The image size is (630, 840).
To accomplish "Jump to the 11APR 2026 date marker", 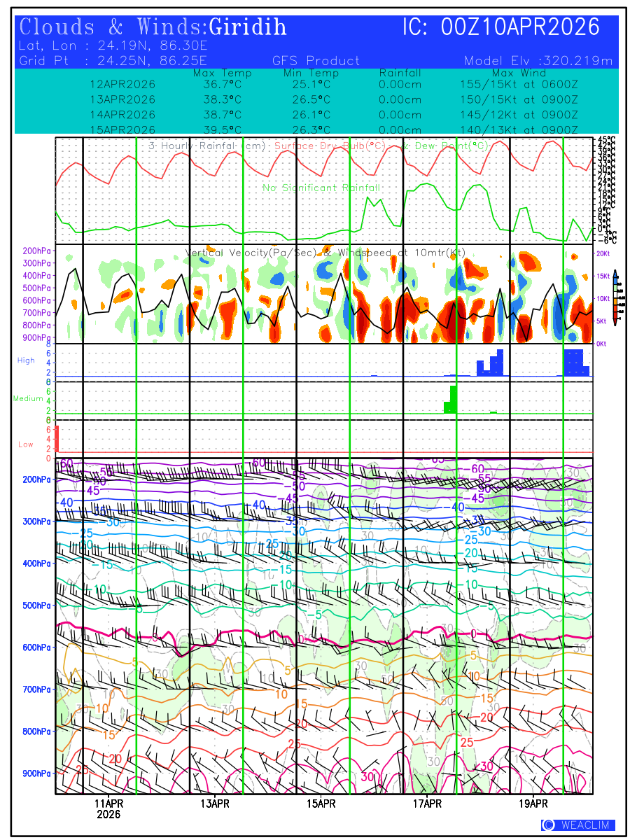I will [x=108, y=808].
